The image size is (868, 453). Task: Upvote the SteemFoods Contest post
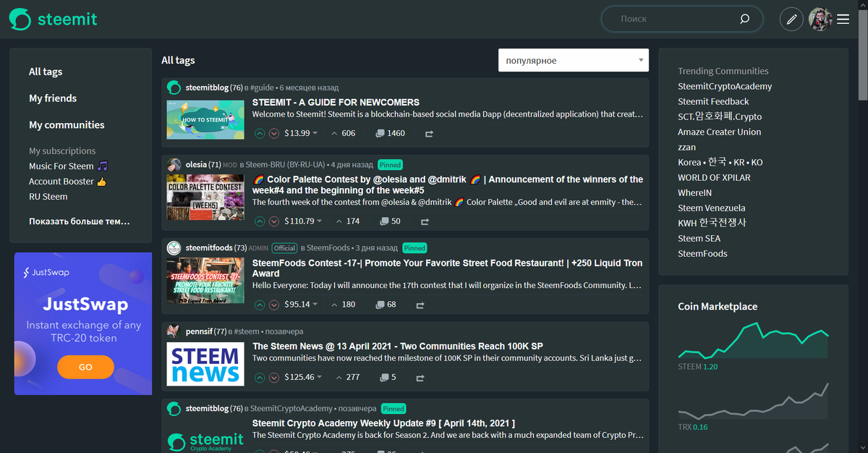(x=260, y=305)
